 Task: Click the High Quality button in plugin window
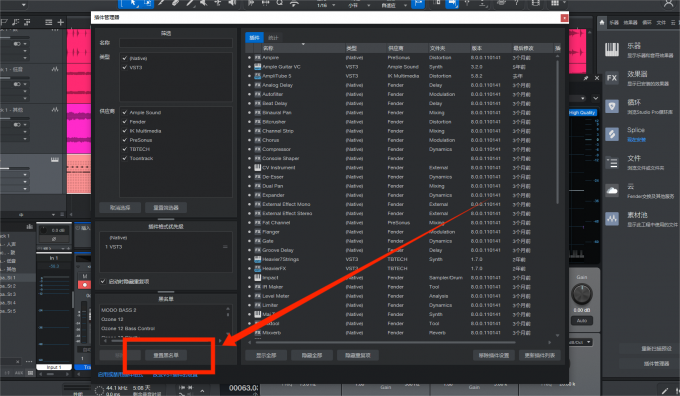582,112
